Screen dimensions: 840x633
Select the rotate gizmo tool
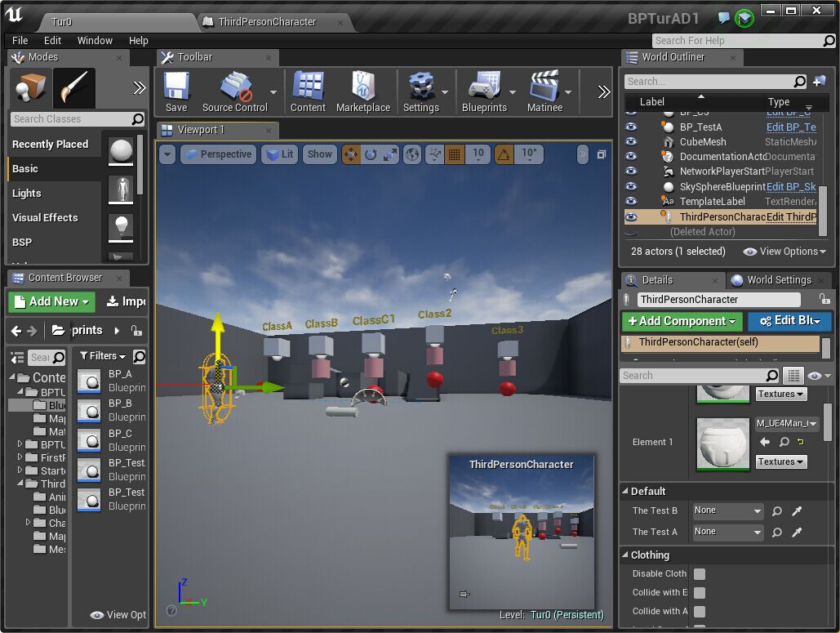coord(371,154)
